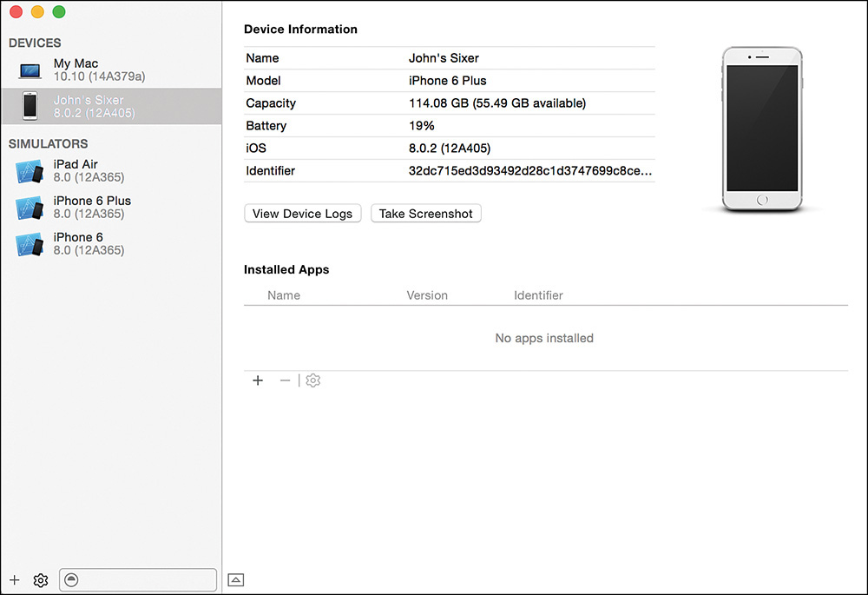Select the iPhone 6 8.0 simulator row
Screen dimensions: 868x595
tap(111, 244)
